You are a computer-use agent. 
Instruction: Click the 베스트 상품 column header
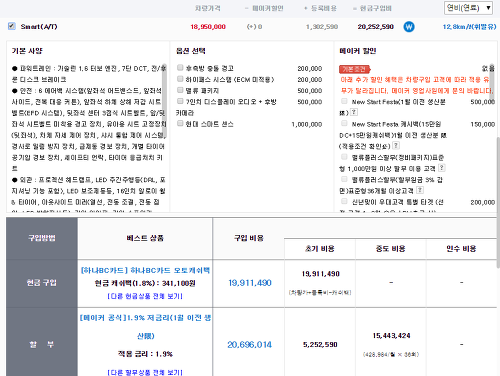145,238
